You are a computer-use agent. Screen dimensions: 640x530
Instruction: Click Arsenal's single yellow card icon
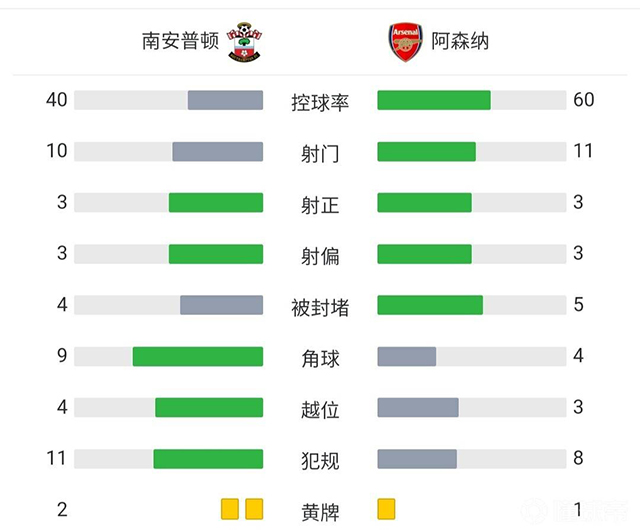387,510
